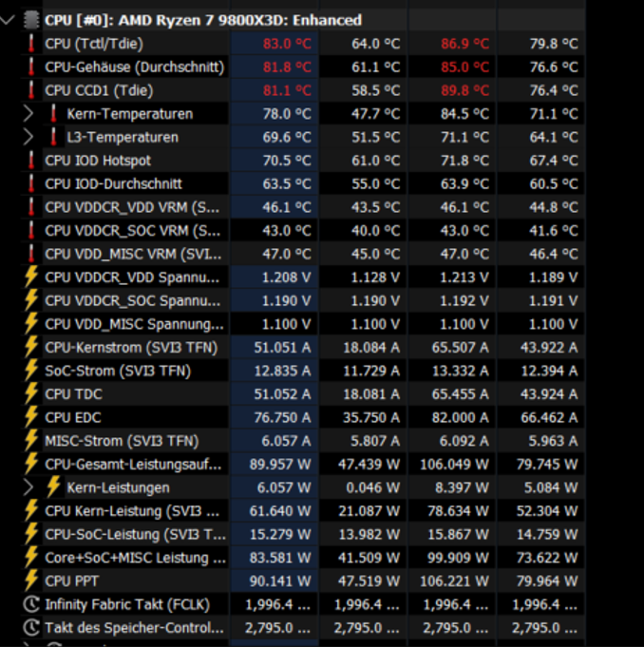
Task: Click the current value 61.640 W of CPU Kern-Leistung
Action: [x=280, y=511]
